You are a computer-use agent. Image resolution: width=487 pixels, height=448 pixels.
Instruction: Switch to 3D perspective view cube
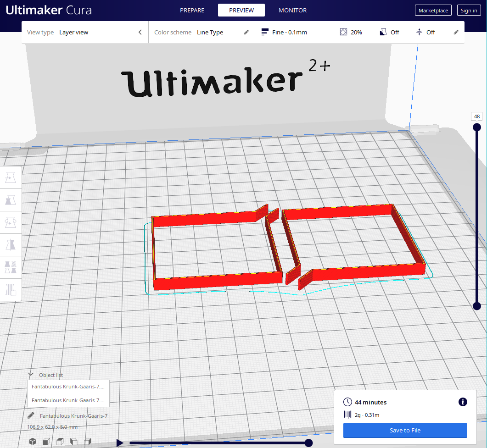click(x=32, y=441)
